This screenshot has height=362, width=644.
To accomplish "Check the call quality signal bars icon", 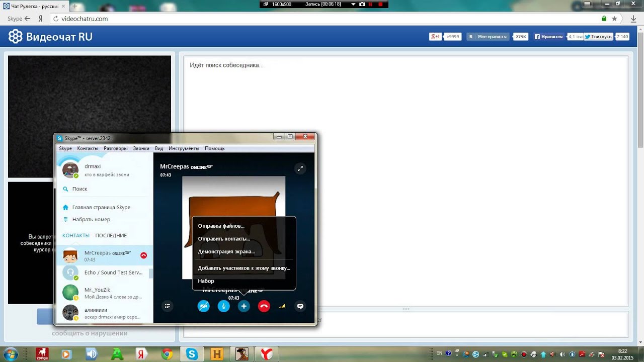I will [x=282, y=306].
